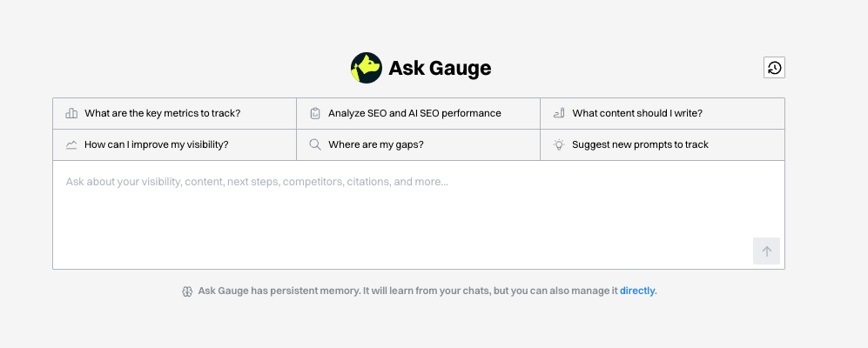
Task: Choose the "Where are my gaps?" prompt
Action: pyautogui.click(x=376, y=144)
